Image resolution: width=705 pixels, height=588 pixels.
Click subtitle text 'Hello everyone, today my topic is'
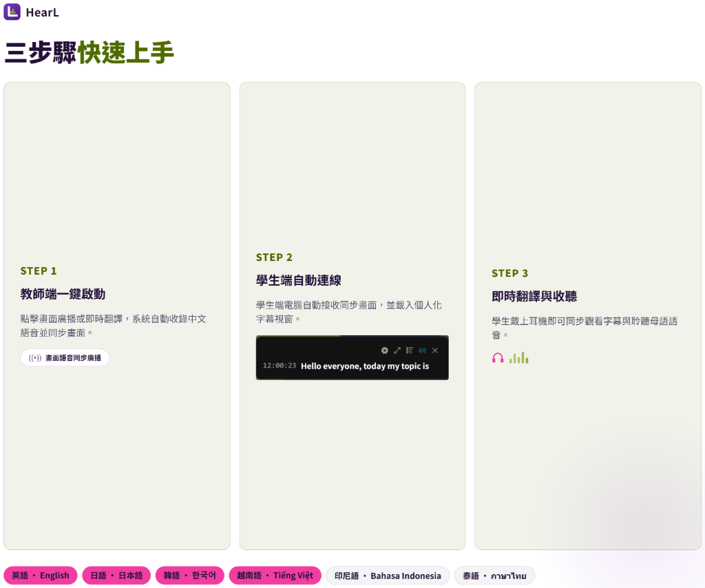(x=365, y=366)
